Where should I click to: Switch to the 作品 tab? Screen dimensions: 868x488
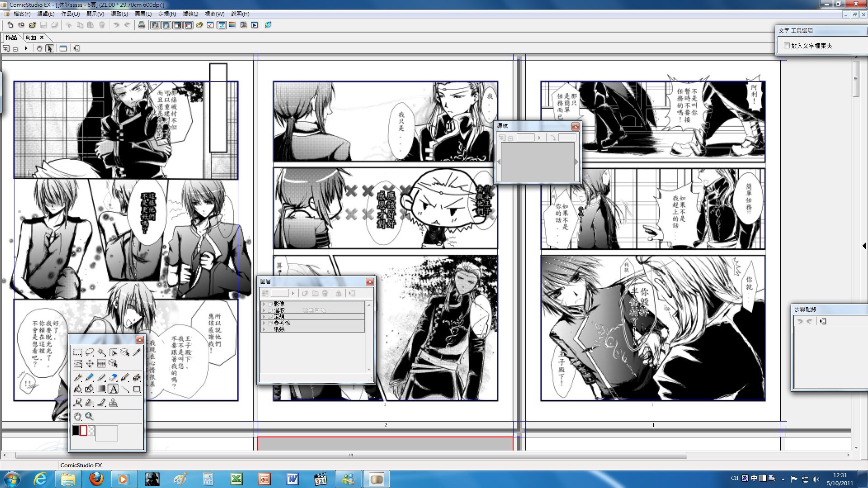point(11,38)
